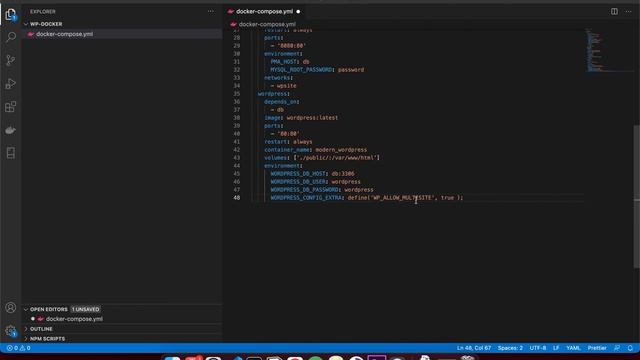Change encoding via UTF-8 indicator
The width and height of the screenshot is (640, 360).
pos(538,348)
